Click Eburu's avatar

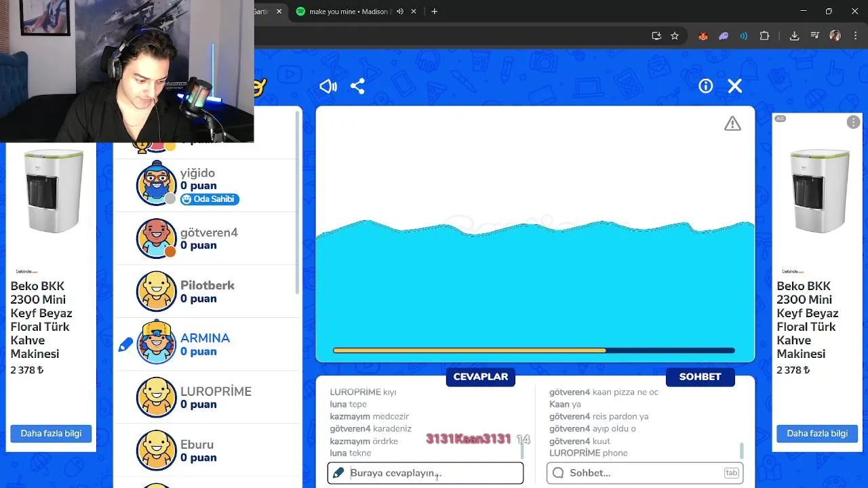tap(157, 450)
